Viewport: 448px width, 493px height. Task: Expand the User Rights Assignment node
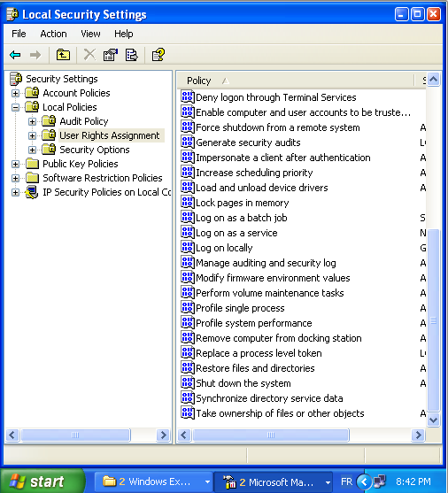[x=32, y=135]
